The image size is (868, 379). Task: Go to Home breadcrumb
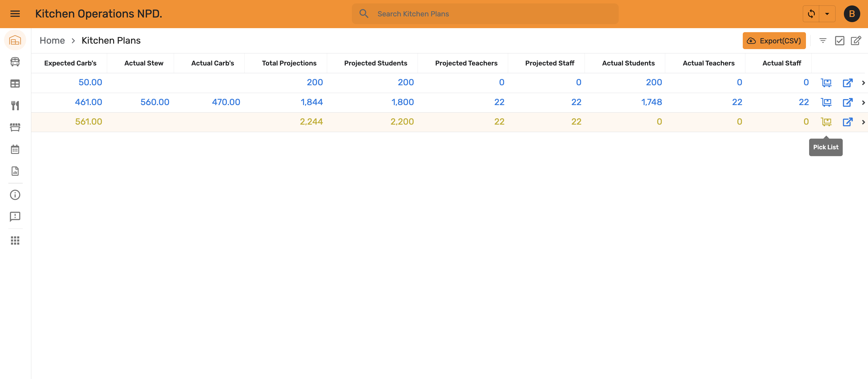coord(52,40)
